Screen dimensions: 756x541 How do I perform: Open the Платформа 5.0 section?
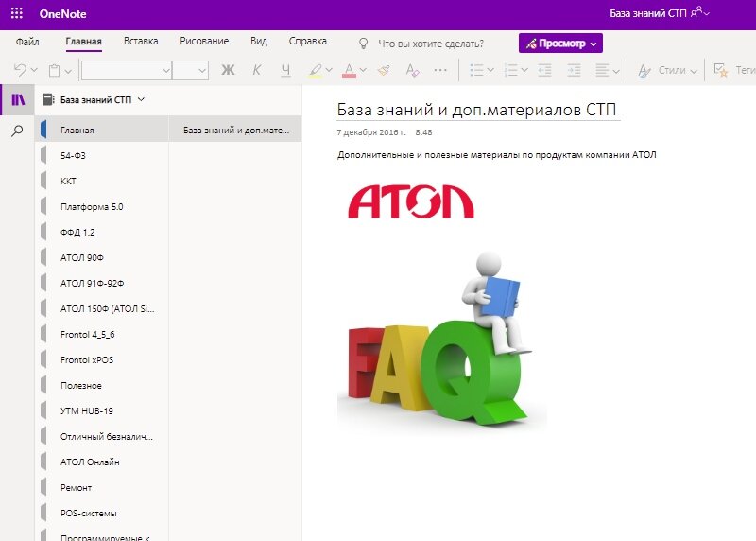pos(102,206)
